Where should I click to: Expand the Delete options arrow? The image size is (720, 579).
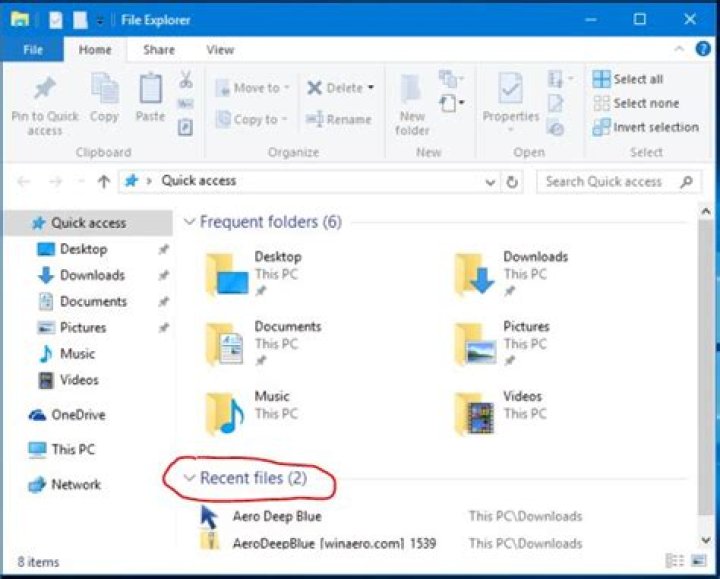click(x=371, y=87)
